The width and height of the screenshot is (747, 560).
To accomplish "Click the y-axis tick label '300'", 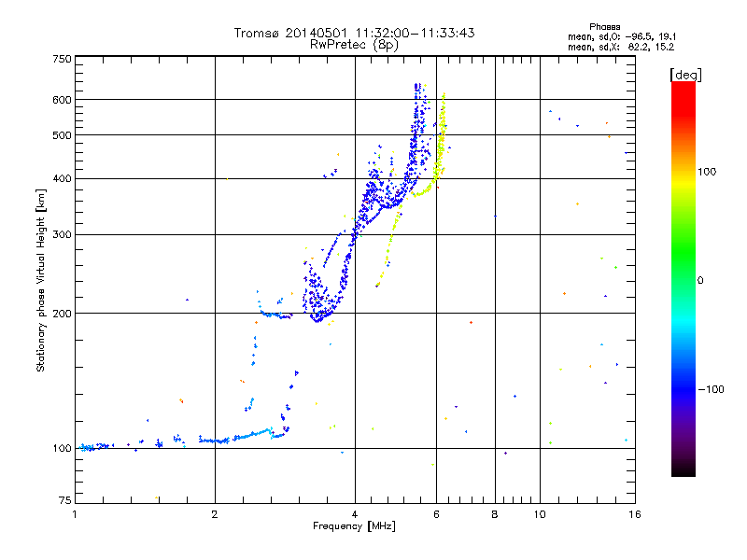I will [x=62, y=235].
